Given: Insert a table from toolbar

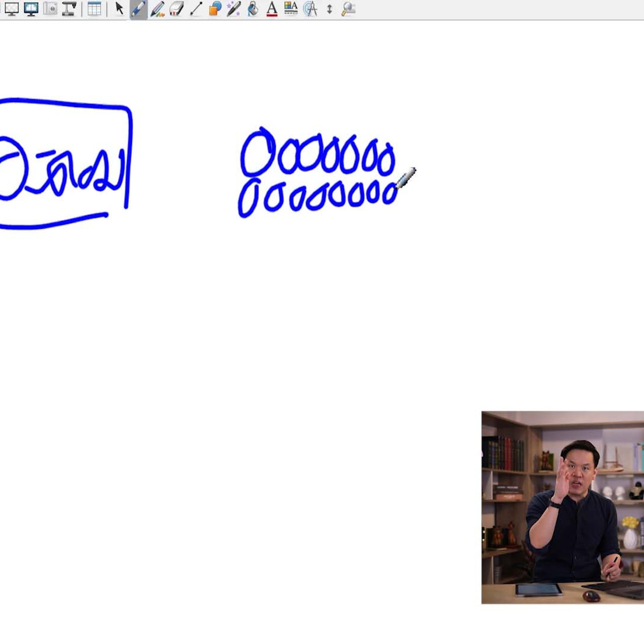Looking at the screenshot, I should coord(94,9).
